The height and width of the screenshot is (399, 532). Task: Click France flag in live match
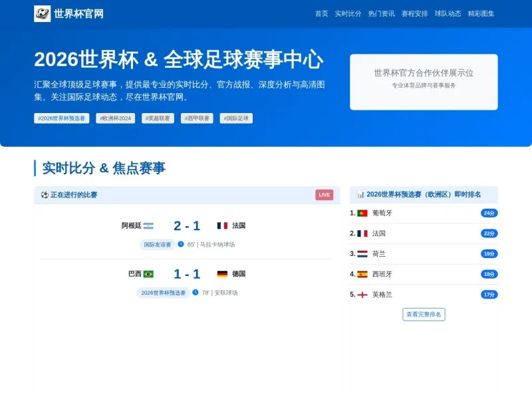222,225
